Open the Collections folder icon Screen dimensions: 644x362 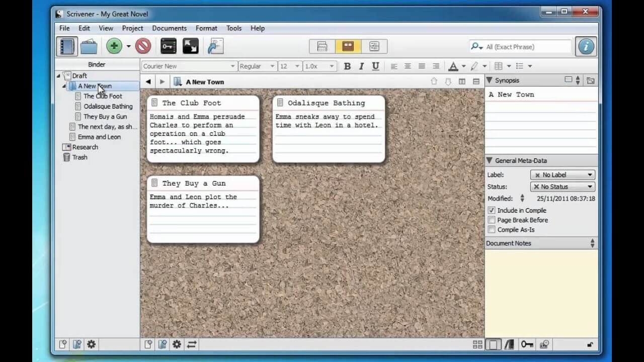coord(89,46)
